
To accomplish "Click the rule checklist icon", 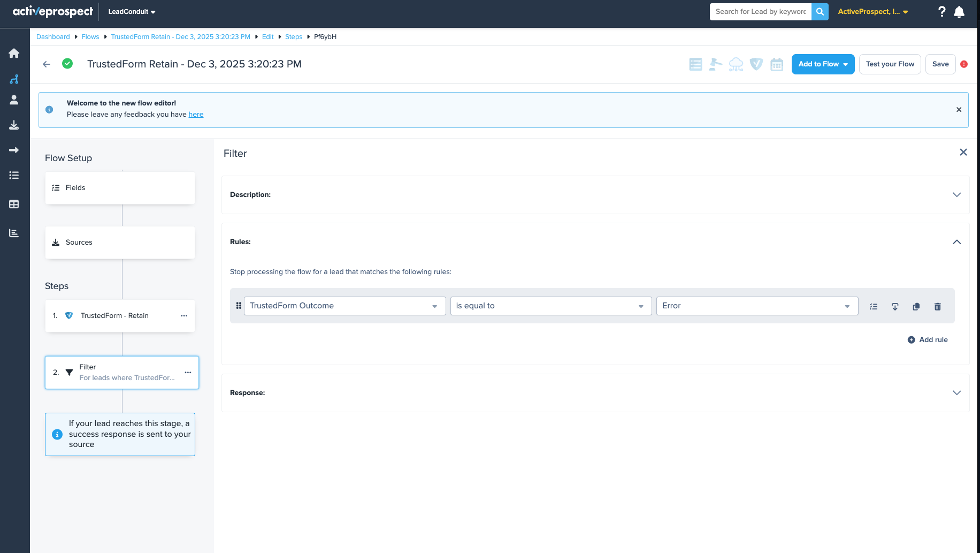I will tap(874, 307).
